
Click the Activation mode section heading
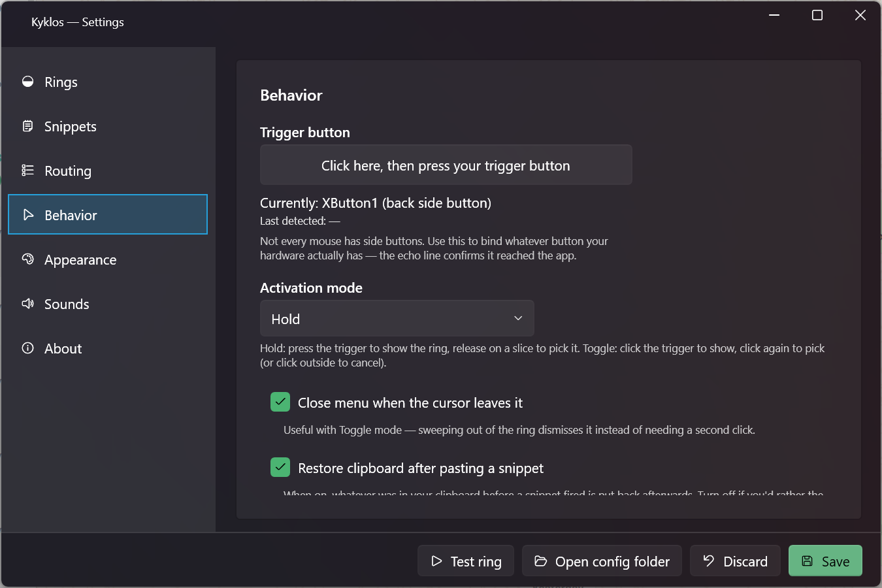point(311,288)
